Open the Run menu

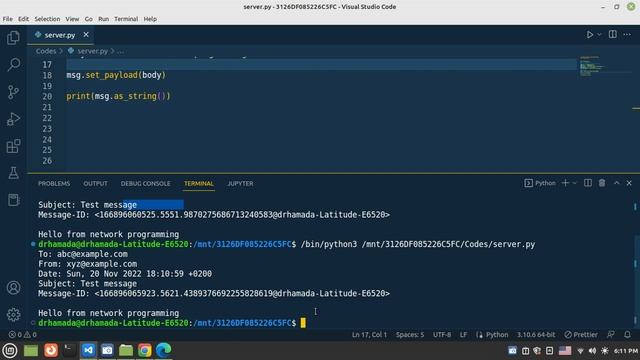[x=103, y=19]
